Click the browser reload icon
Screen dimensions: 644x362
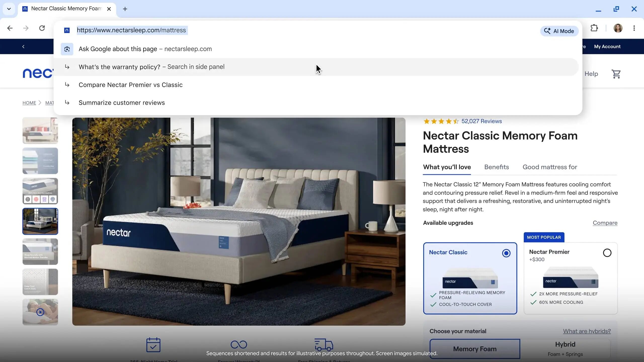[42, 28]
